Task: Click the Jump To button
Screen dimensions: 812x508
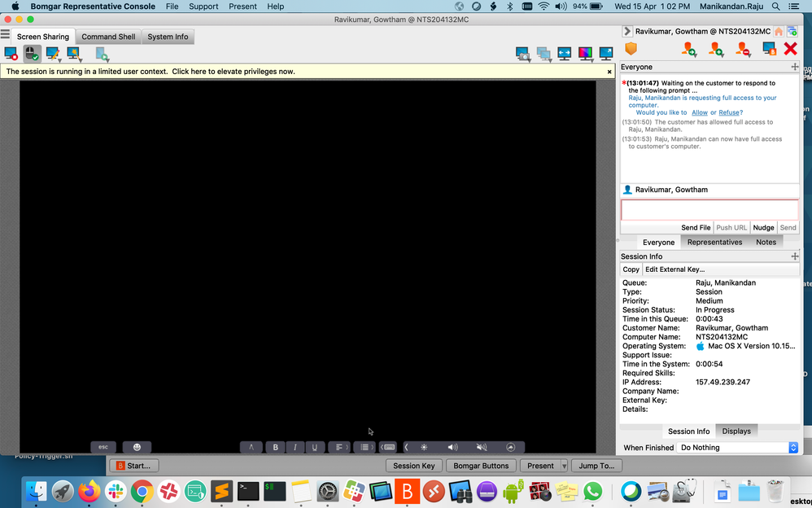Action: pos(596,466)
